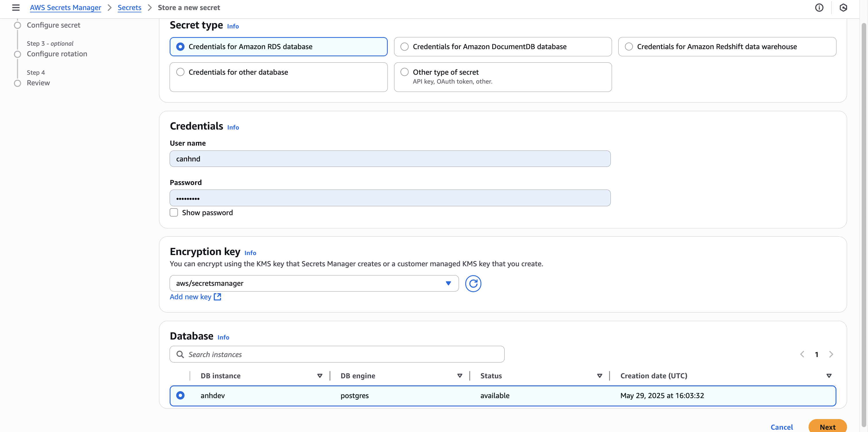Click the search magnifier in Search instances
The height and width of the screenshot is (432, 868).
point(180,354)
